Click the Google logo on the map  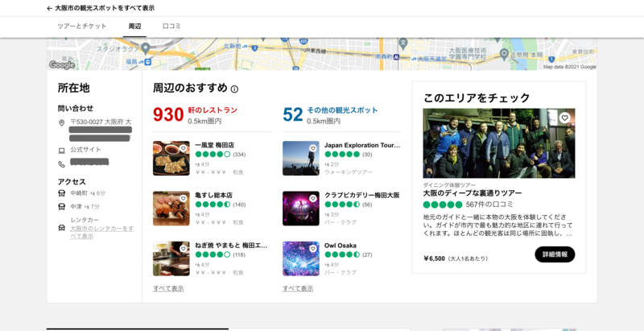point(62,65)
